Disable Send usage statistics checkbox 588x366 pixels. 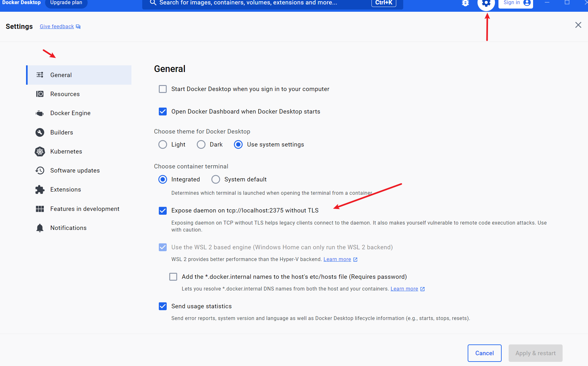point(163,306)
